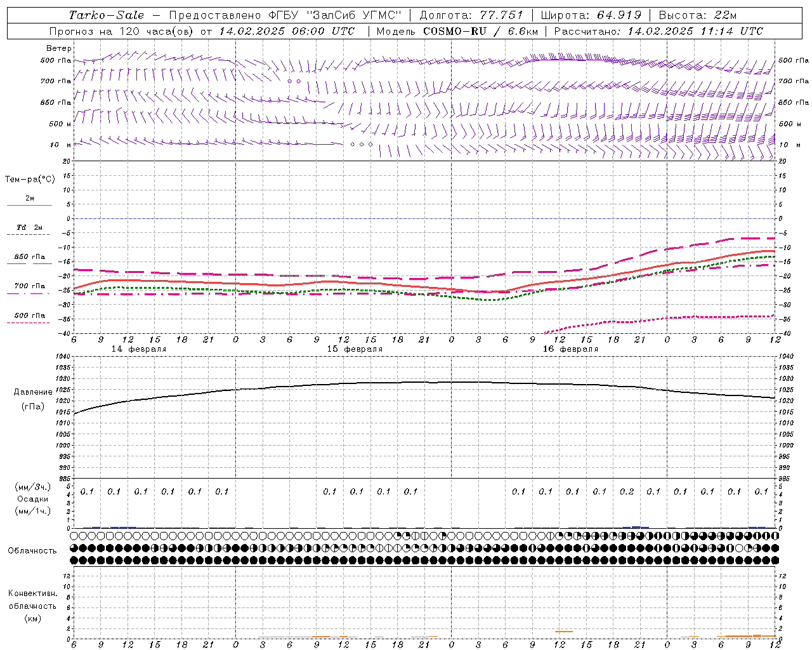
Task: Select the 10 м wind level label on left
Action: pyautogui.click(x=60, y=145)
